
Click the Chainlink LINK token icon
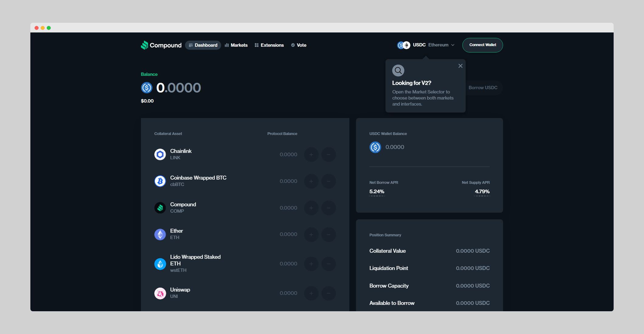tap(160, 154)
